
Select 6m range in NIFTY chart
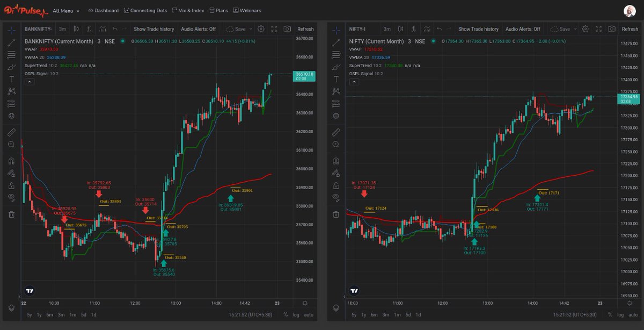[x=374, y=314]
